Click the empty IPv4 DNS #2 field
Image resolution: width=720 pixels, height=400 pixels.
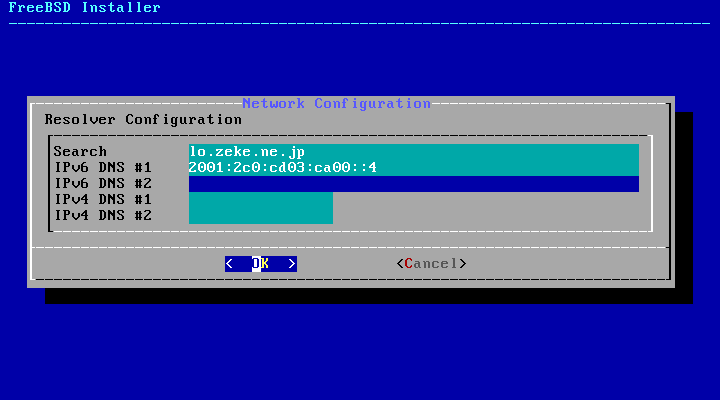(x=261, y=216)
